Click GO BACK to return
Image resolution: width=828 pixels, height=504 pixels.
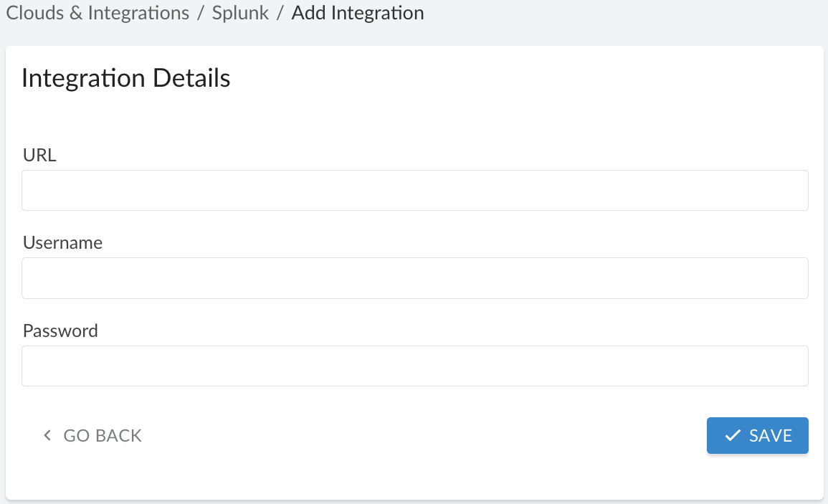tap(102, 435)
